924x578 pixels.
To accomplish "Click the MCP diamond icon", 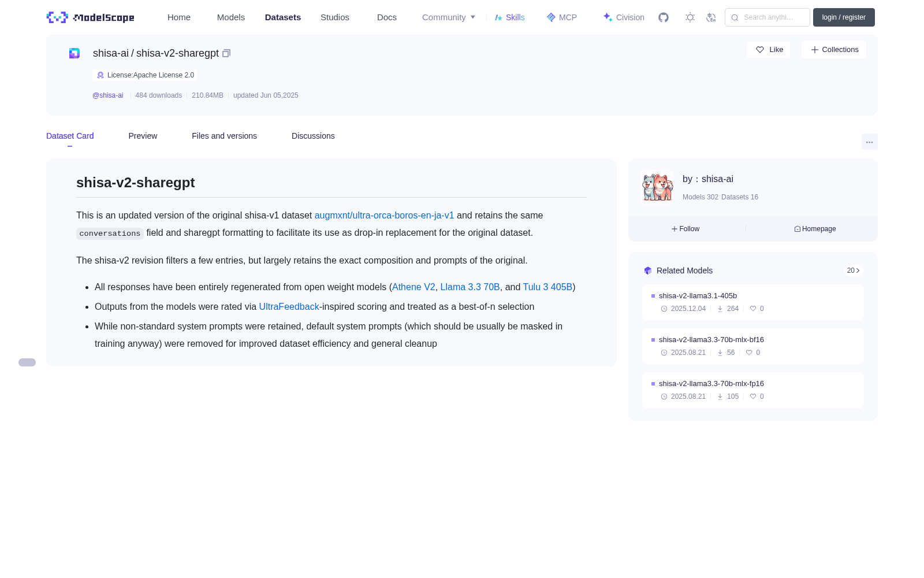I will click(551, 17).
